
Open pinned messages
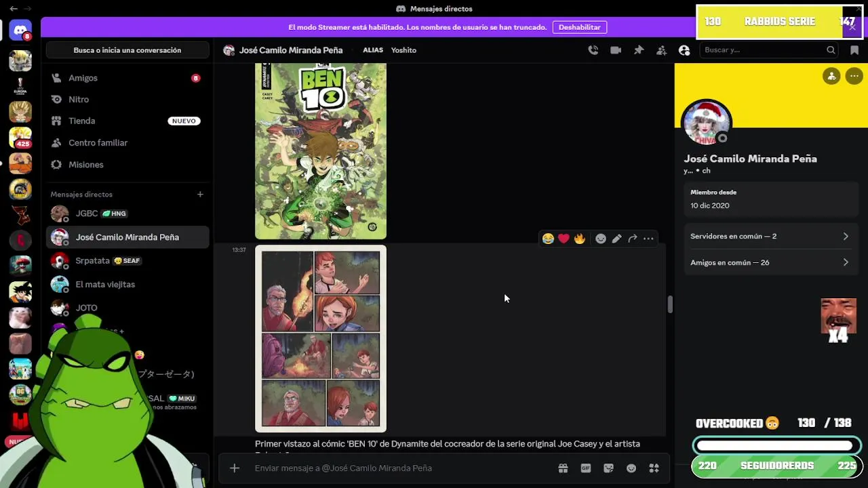tap(639, 50)
